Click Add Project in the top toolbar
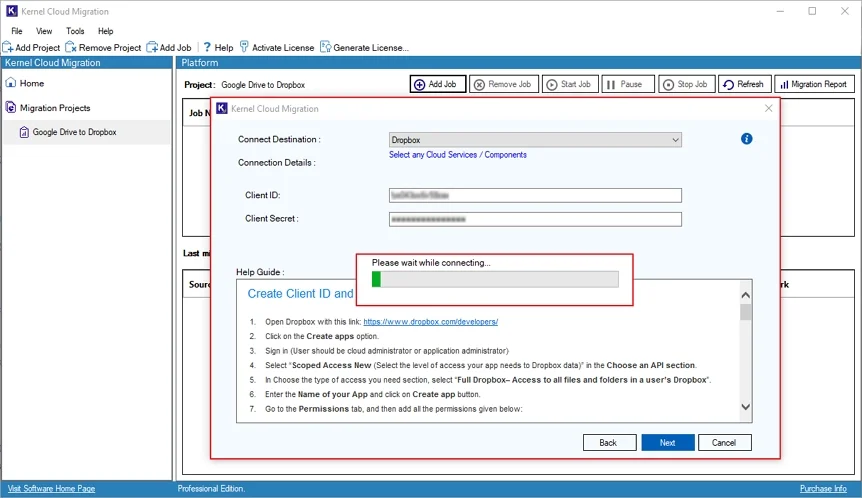The width and height of the screenshot is (862, 498). click(31, 48)
